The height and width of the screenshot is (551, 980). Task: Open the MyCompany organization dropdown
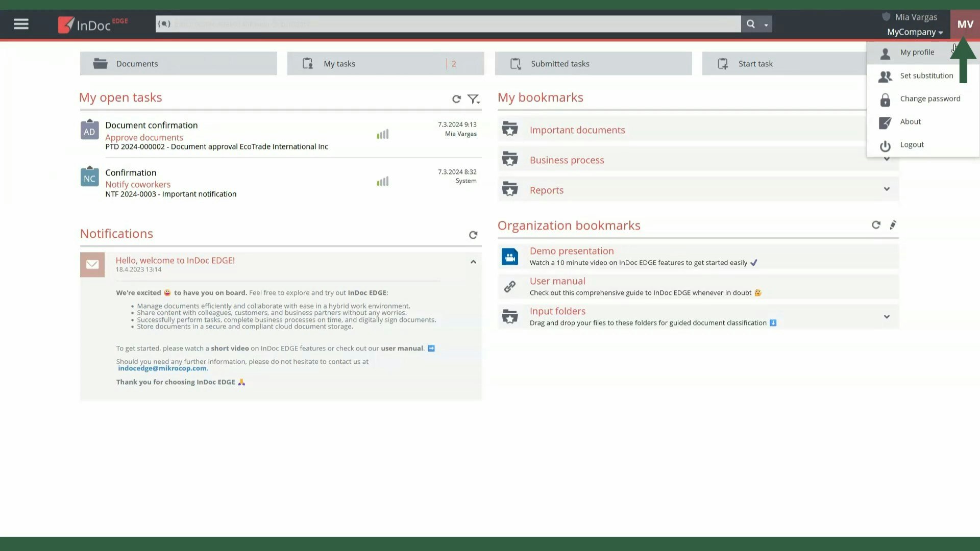click(x=915, y=32)
